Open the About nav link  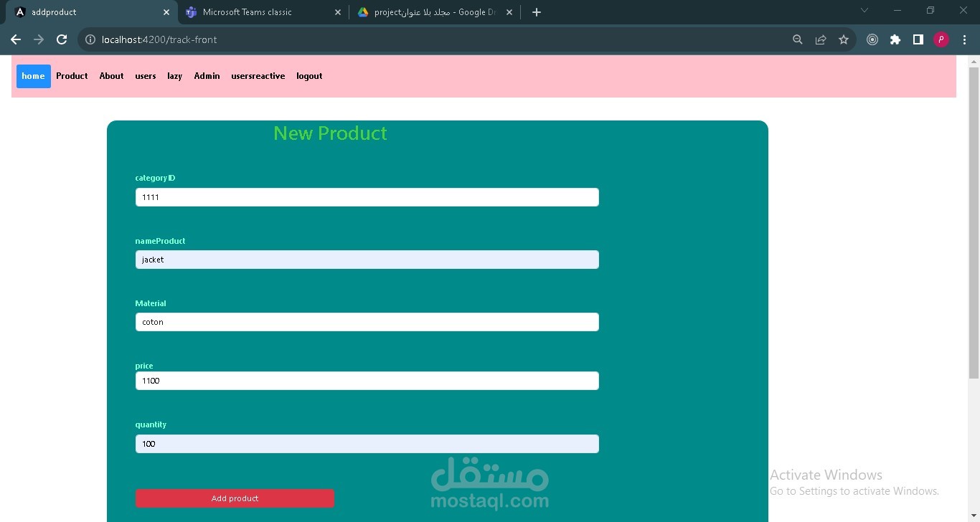pyautogui.click(x=111, y=76)
